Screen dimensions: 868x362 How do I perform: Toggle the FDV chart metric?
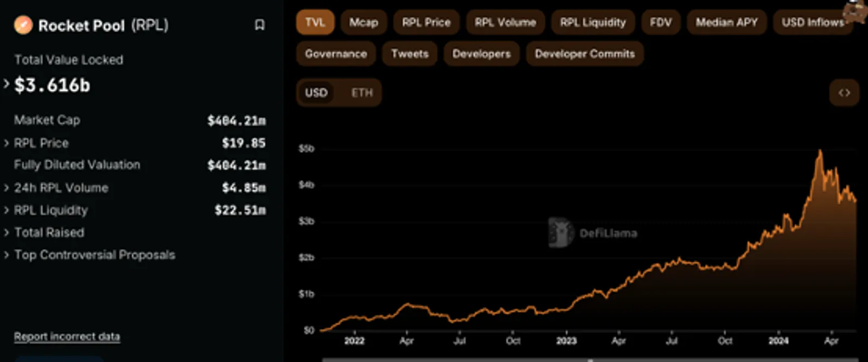(x=661, y=23)
